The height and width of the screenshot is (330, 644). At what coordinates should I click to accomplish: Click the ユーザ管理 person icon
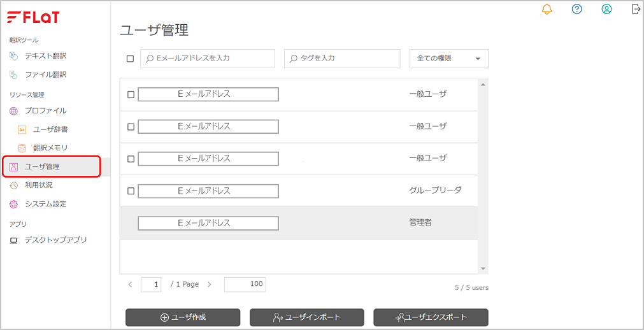coord(13,167)
